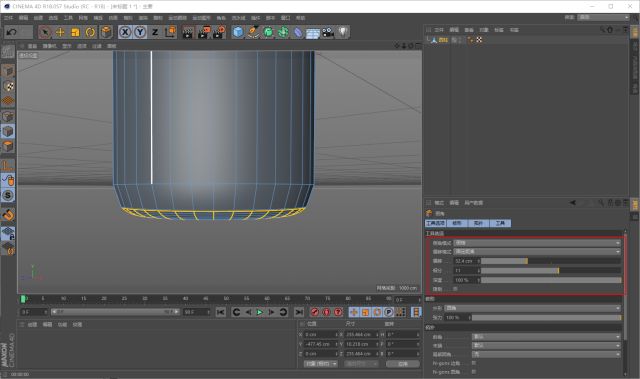Click the Apply button in coordinates panel
Screen dimensions: 640x379
click(403, 363)
